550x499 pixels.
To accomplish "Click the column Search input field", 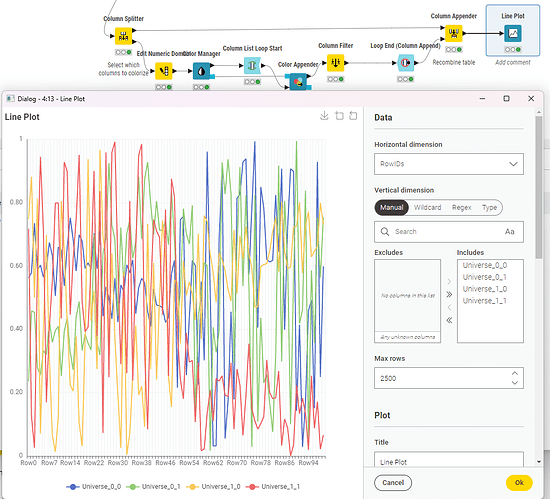I will [449, 231].
